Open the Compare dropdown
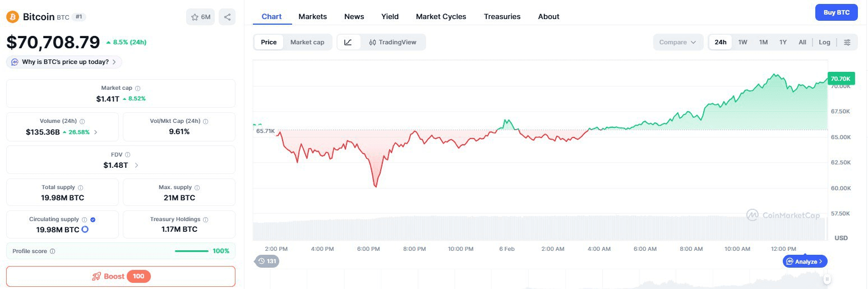868x289 pixels. pyautogui.click(x=677, y=42)
